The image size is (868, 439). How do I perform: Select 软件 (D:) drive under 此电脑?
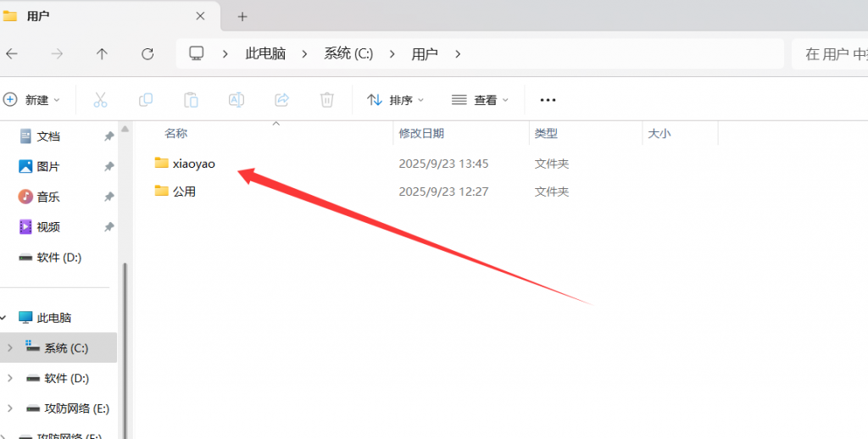(x=66, y=378)
